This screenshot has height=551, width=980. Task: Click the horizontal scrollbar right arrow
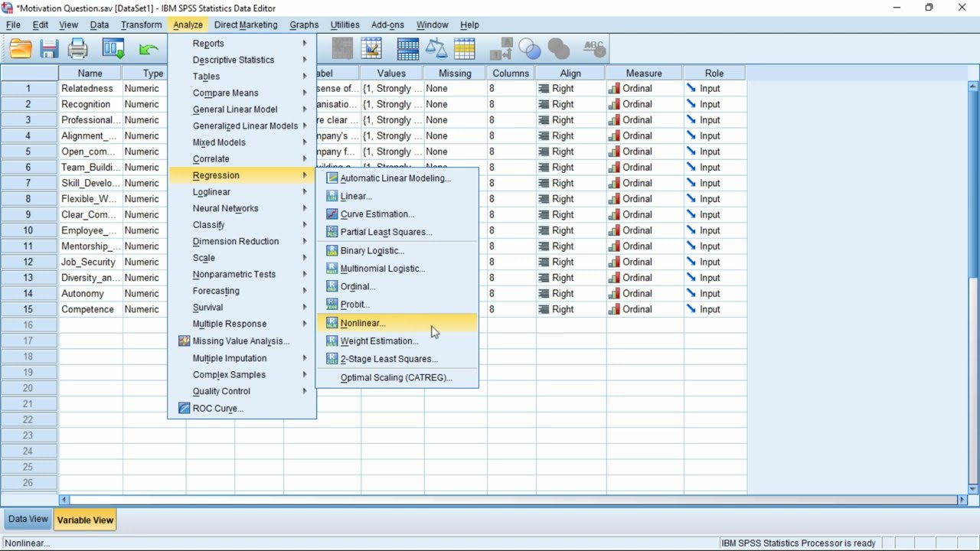point(962,500)
